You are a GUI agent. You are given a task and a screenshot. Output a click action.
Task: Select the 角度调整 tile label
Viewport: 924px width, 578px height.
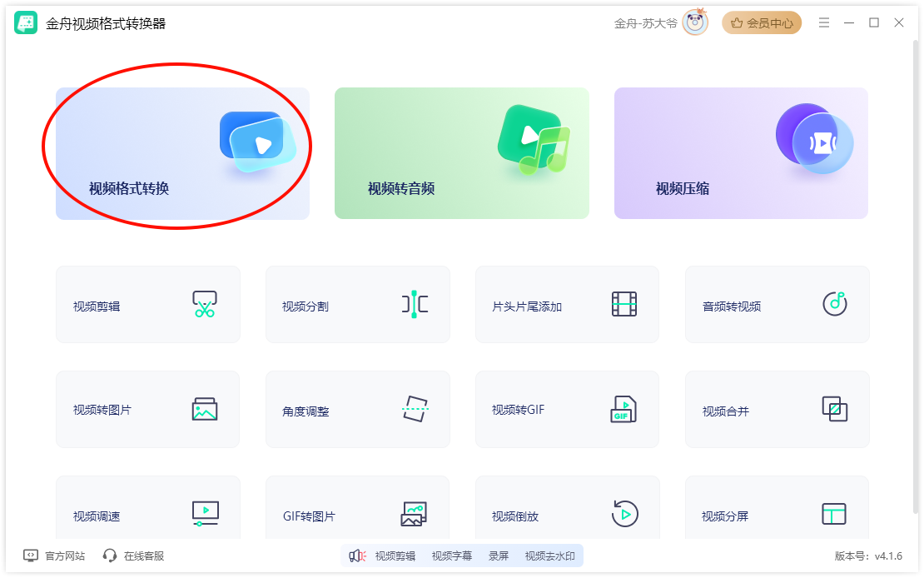point(306,411)
